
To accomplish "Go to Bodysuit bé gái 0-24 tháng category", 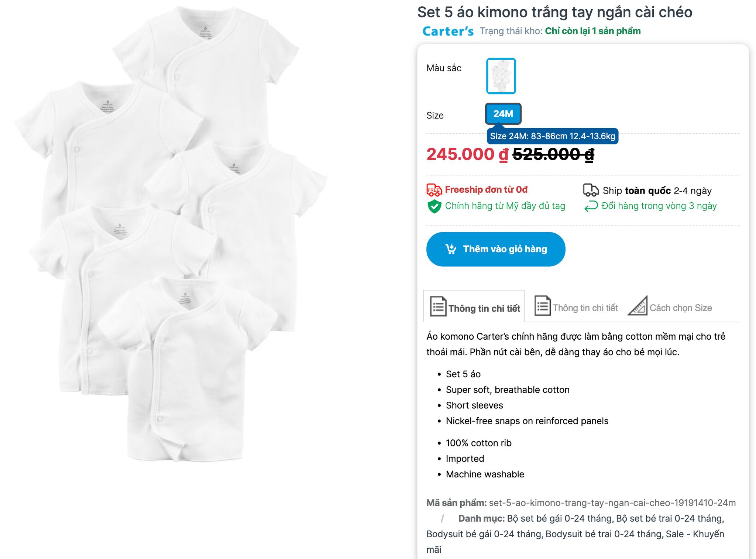I will pos(484,534).
